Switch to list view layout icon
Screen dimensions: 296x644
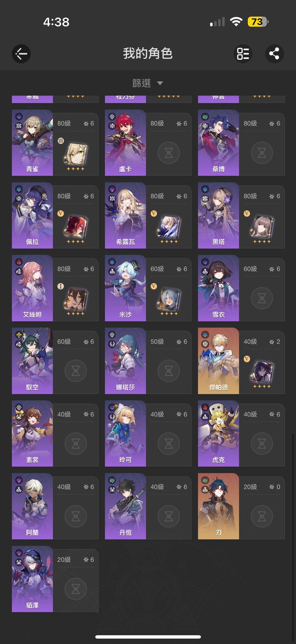point(243,54)
